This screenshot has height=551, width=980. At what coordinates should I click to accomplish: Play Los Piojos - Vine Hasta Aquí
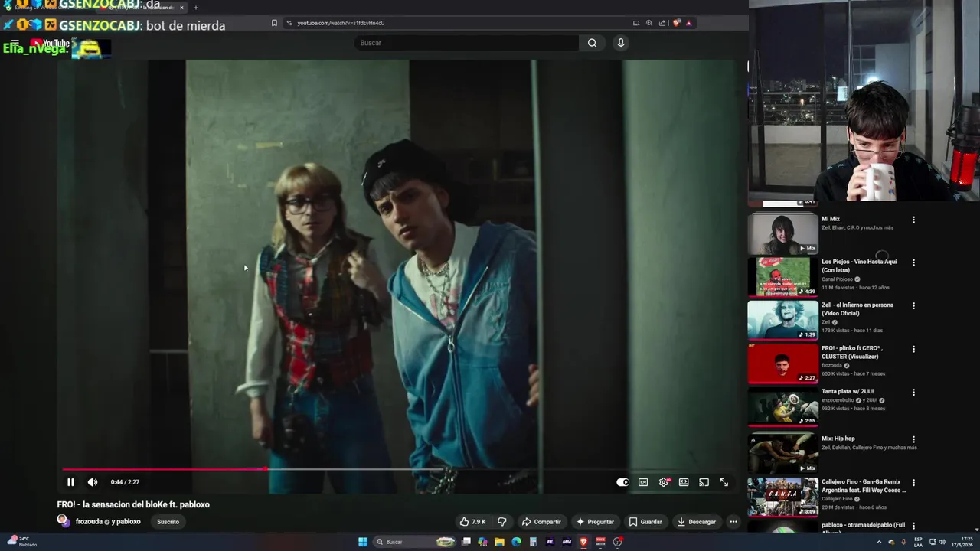pyautogui.click(x=782, y=276)
